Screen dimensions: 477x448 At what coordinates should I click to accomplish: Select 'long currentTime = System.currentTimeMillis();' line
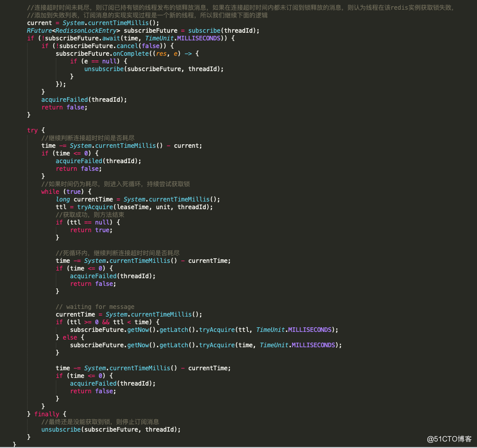point(138,199)
